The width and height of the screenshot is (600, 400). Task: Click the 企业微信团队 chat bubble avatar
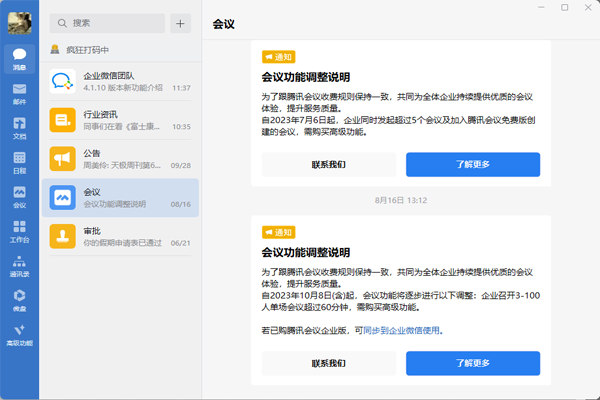tap(62, 82)
